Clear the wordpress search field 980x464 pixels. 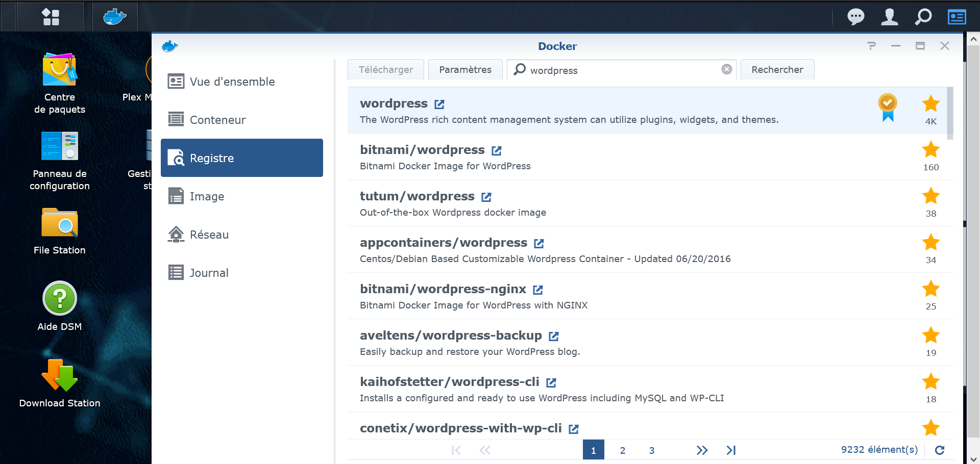[x=727, y=69]
